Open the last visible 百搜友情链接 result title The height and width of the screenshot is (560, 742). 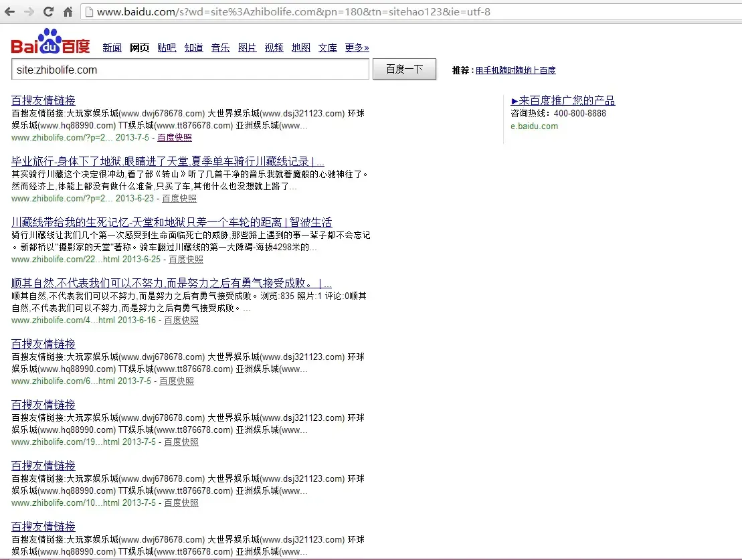[x=43, y=527]
